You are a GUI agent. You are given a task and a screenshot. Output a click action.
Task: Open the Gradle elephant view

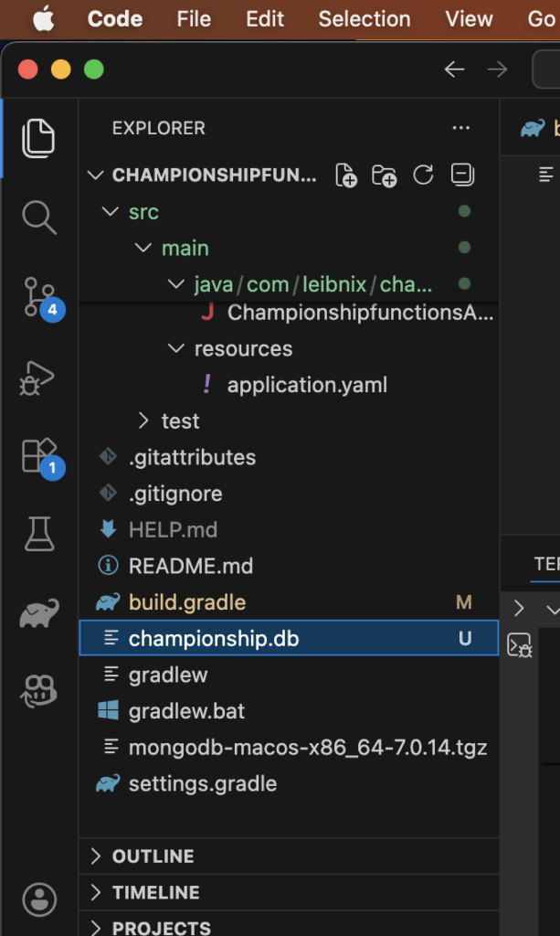(39, 613)
